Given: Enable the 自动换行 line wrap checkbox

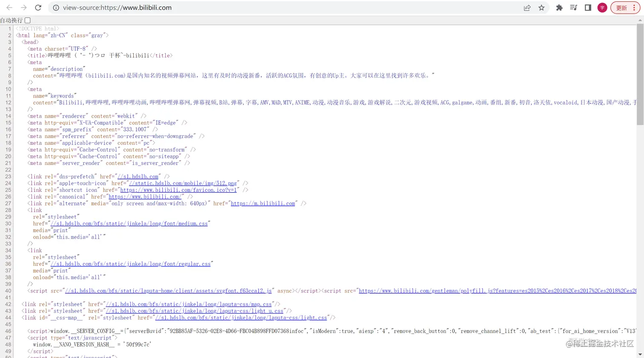Looking at the screenshot, I should (x=28, y=20).
